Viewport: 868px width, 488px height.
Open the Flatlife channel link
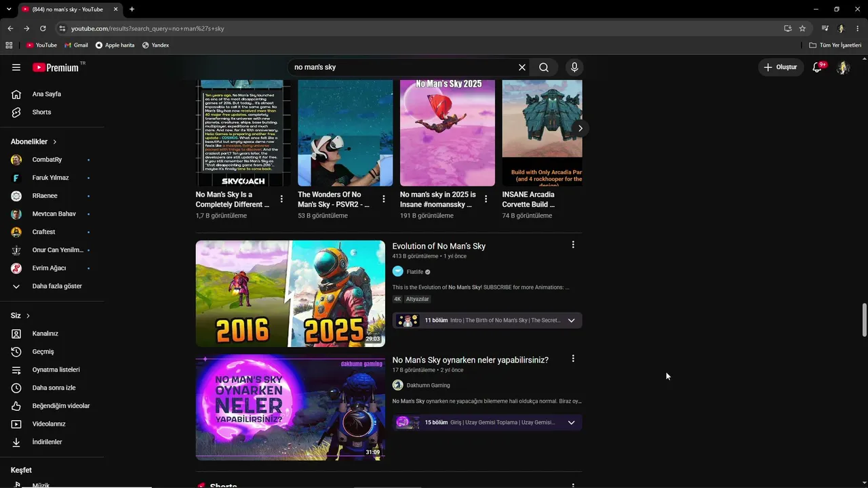(414, 272)
